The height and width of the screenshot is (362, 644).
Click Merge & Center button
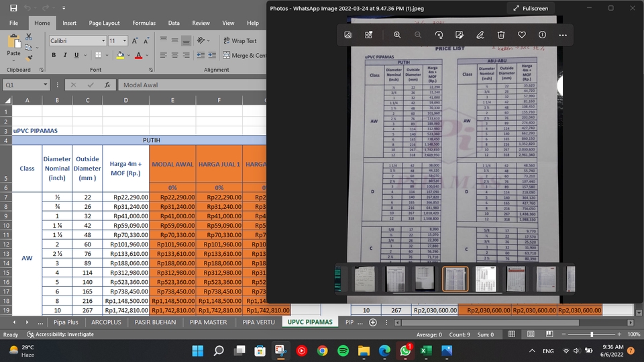(x=245, y=55)
